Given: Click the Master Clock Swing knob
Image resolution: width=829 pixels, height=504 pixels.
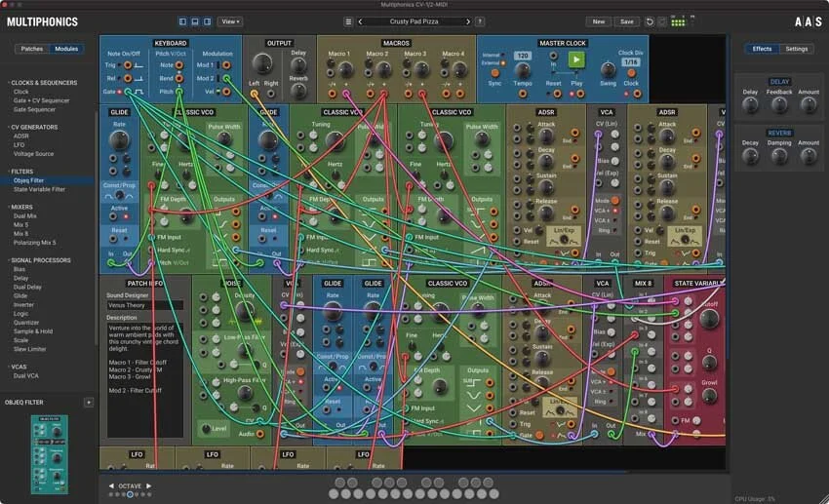Looking at the screenshot, I should pos(608,69).
